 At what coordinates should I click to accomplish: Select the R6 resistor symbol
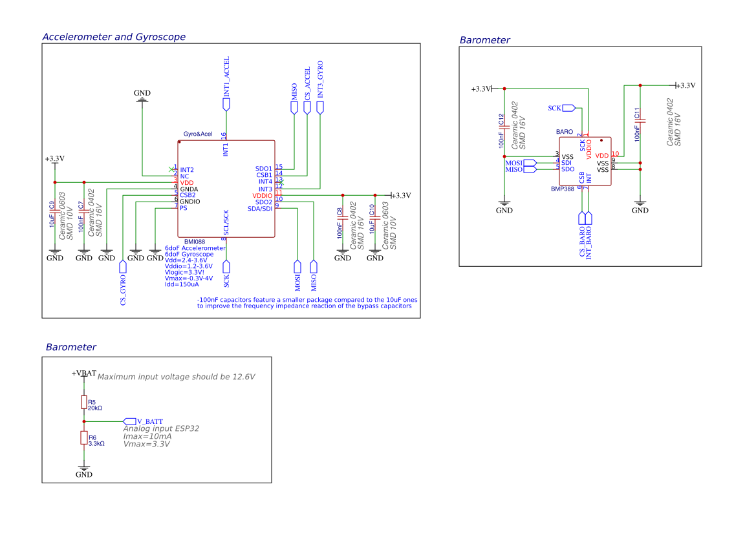[84, 437]
